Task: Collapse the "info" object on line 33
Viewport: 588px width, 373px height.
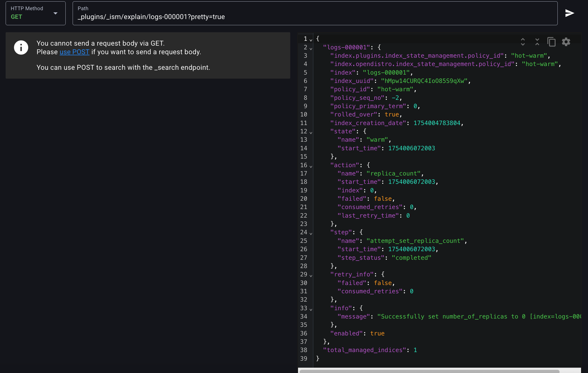Action: 311,309
